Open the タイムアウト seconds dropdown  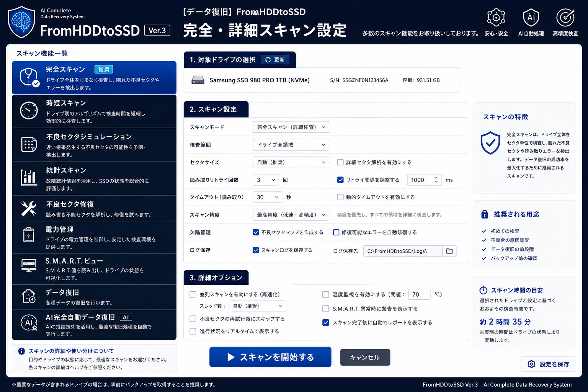click(267, 197)
